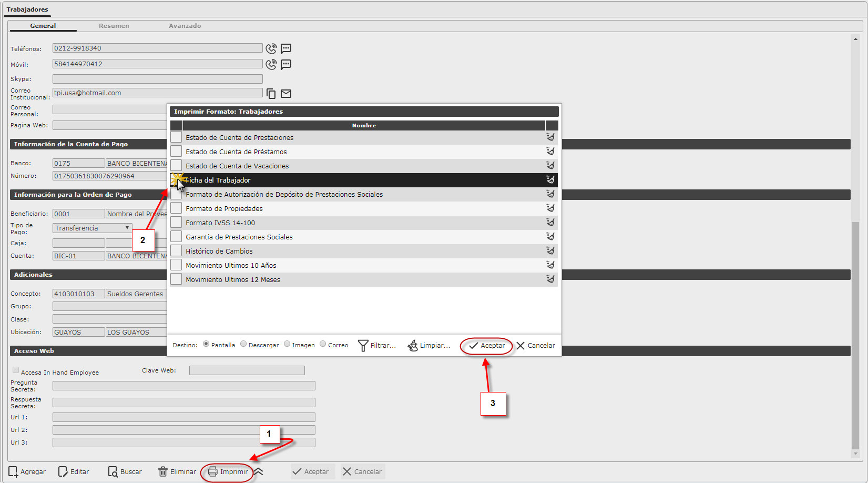The image size is (868, 483).
Task: Switch to the General tab
Action: 43,26
